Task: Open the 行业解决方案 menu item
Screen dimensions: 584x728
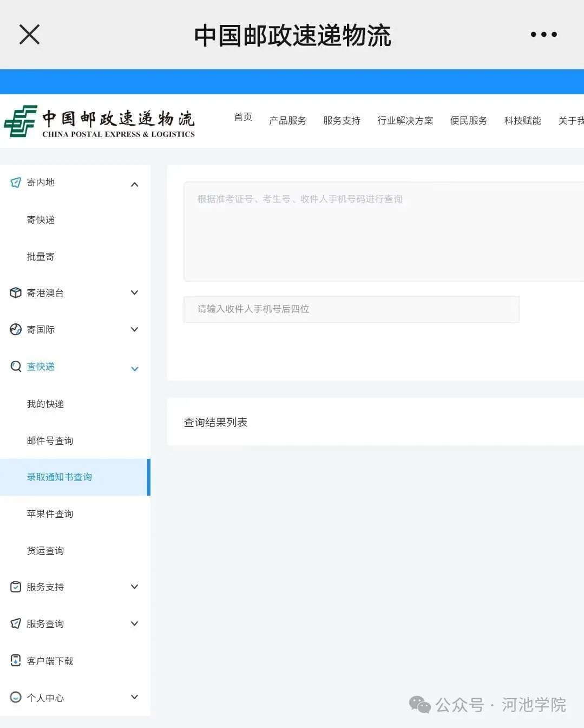Action: (405, 120)
